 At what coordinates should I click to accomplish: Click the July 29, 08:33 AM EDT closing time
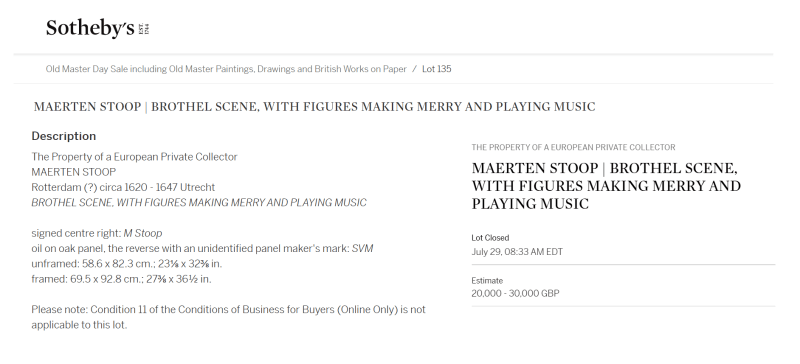coord(517,252)
